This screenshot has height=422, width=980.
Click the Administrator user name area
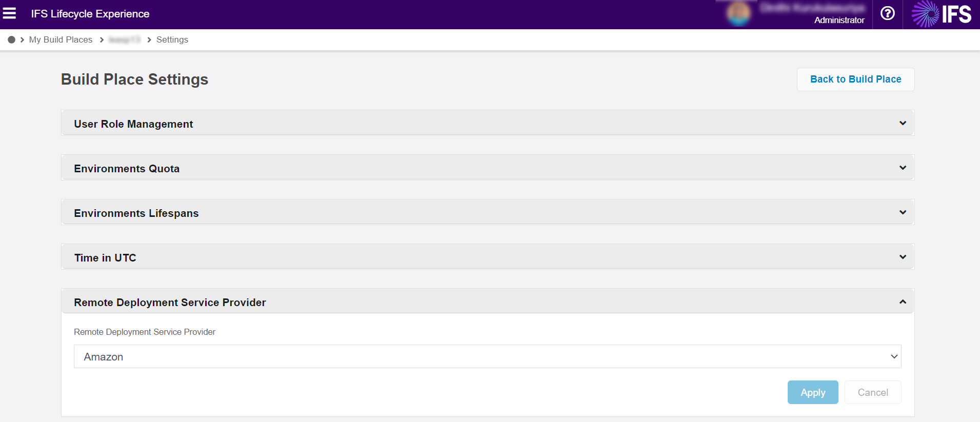tap(839, 20)
